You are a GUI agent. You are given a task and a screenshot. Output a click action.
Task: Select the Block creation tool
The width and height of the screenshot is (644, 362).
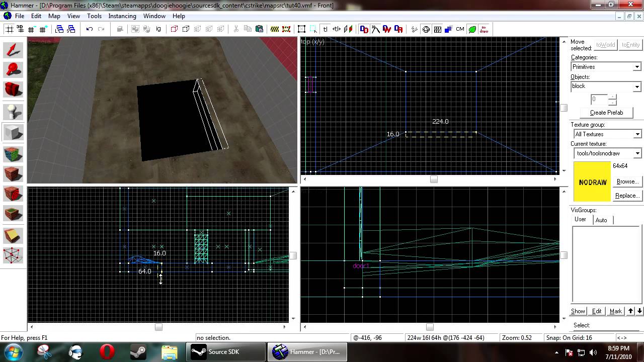point(13,133)
